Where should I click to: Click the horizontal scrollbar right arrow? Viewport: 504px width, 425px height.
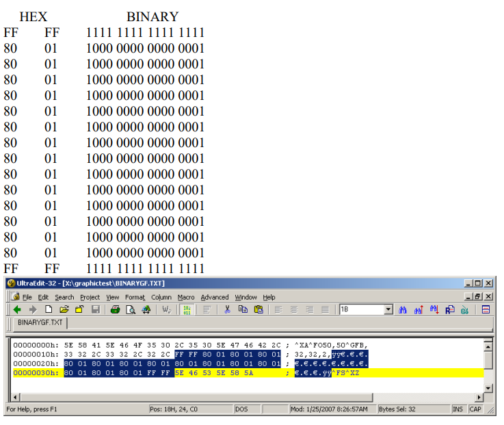[479, 398]
